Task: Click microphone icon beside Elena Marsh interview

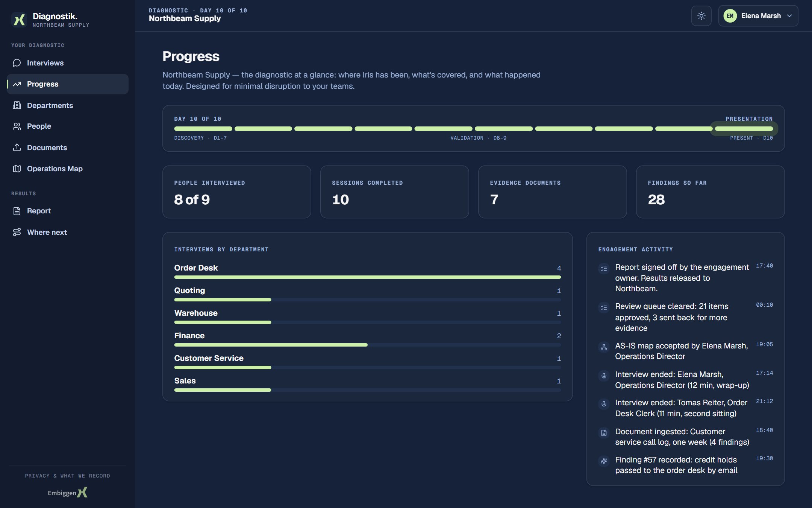Action: tap(604, 376)
